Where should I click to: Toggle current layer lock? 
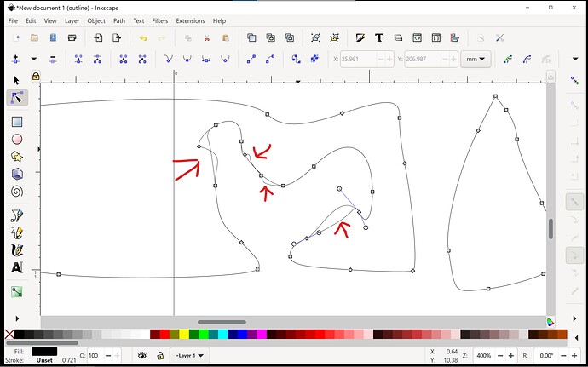[x=160, y=355]
